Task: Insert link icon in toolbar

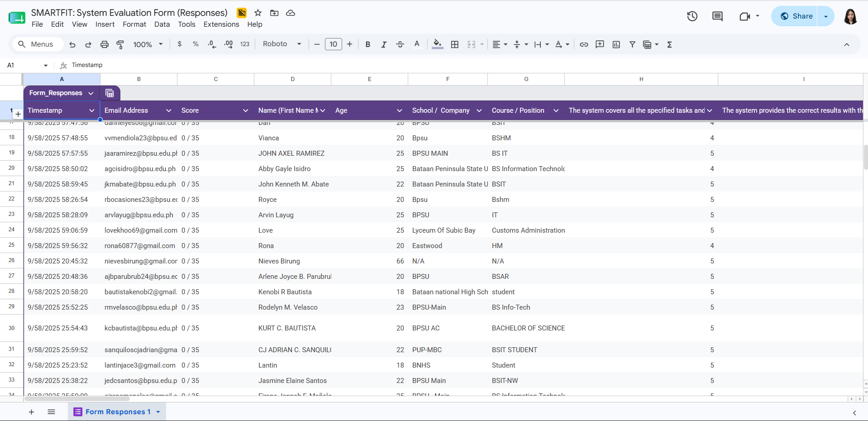Action: (x=584, y=44)
